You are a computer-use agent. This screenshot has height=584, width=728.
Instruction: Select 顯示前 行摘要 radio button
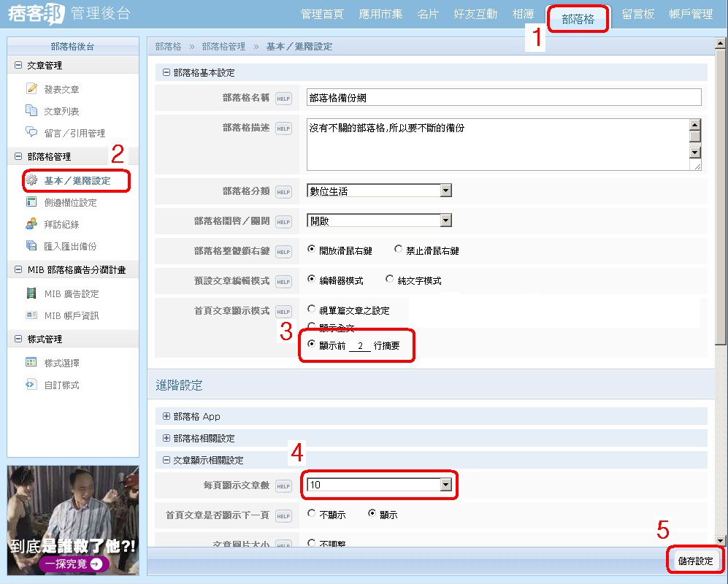tap(312, 344)
